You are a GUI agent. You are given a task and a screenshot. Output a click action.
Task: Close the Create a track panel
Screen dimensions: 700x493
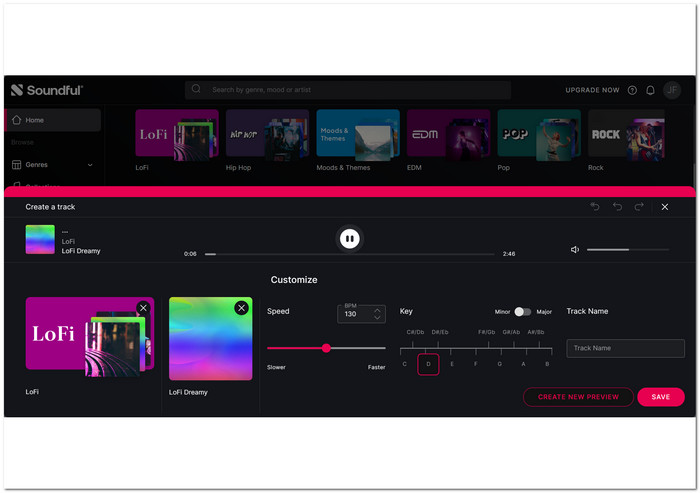(665, 207)
